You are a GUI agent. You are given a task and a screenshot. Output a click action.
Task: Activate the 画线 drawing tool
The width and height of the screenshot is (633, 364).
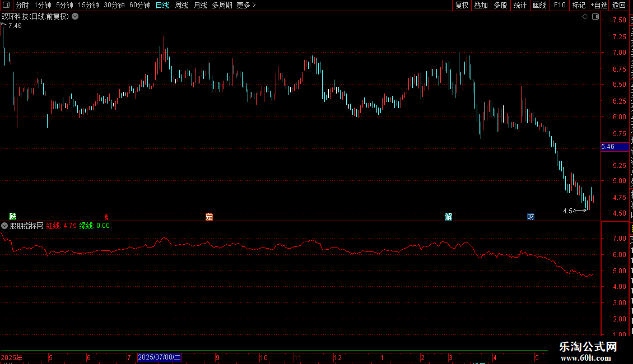click(x=539, y=5)
